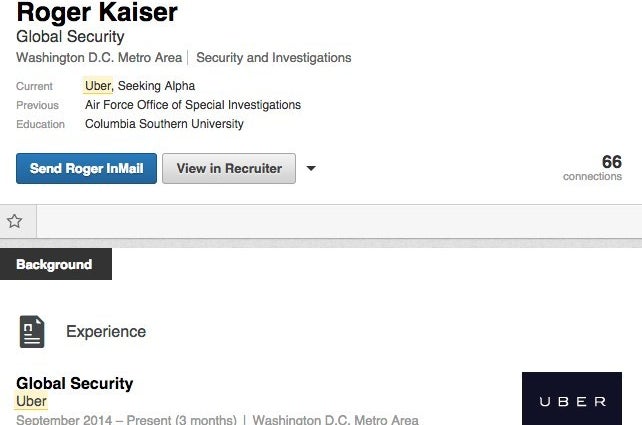642x425 pixels.
Task: Click the star bookmark icon
Action: point(15,221)
